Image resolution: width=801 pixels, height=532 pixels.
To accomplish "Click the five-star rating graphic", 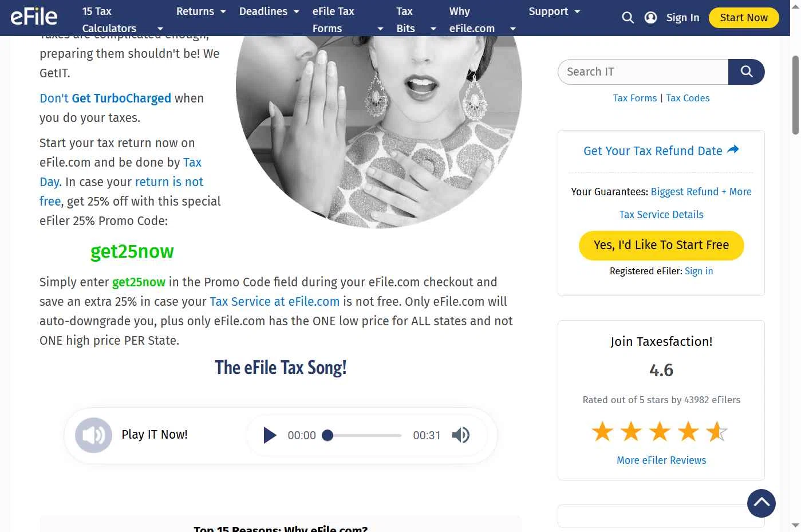I will tap(660, 432).
